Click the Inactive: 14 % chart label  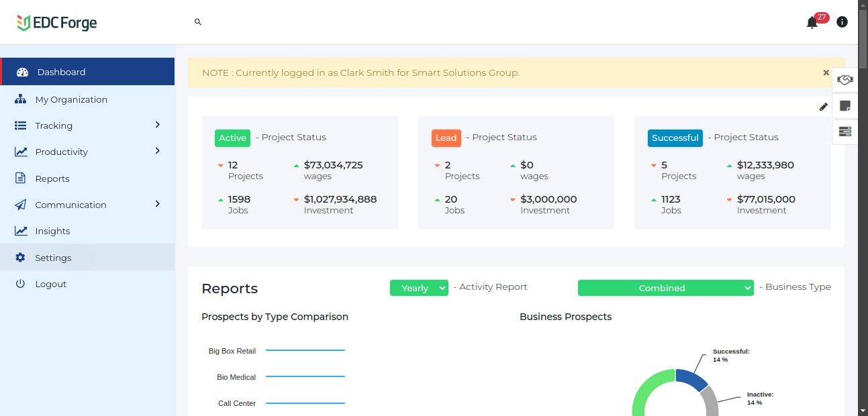pyautogui.click(x=761, y=399)
